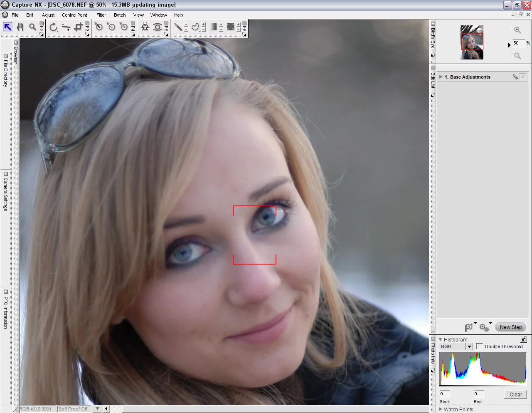Click the New Step button
Image resolution: width=532 pixels, height=413 pixels.
click(510, 327)
